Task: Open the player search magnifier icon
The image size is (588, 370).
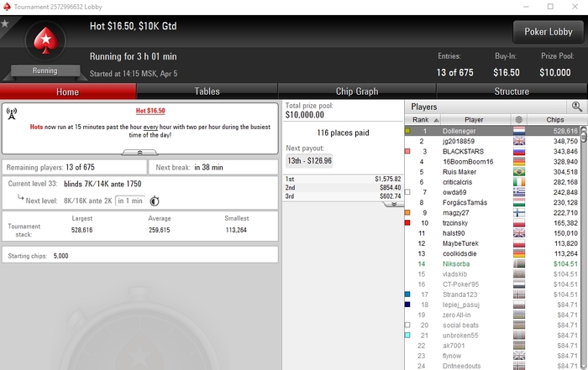Action: click(577, 107)
